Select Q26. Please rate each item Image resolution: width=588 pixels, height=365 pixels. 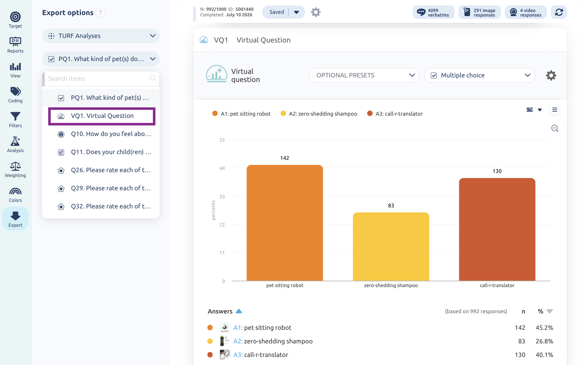click(x=101, y=170)
